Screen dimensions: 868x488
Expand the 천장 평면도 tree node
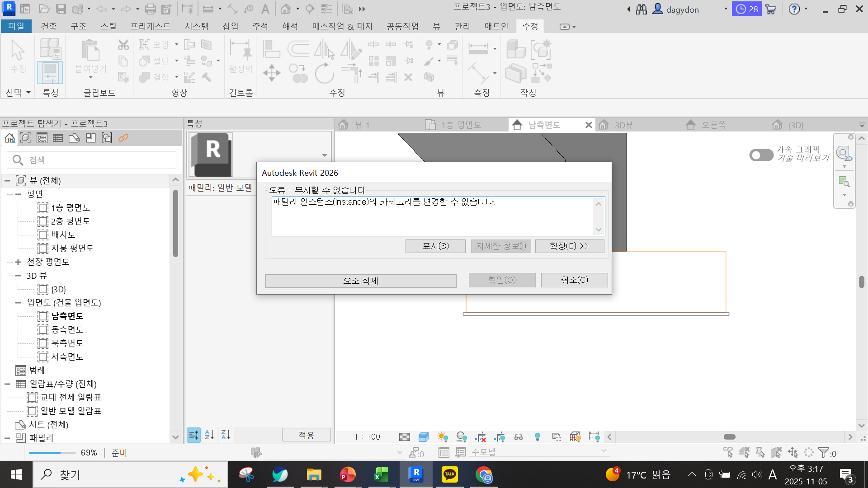tap(18, 262)
